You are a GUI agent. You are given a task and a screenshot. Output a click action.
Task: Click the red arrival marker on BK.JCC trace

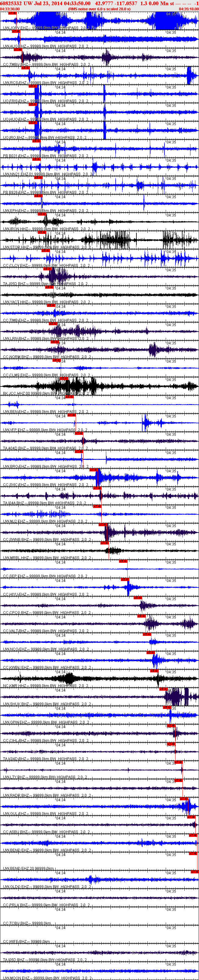tap(64, 379)
